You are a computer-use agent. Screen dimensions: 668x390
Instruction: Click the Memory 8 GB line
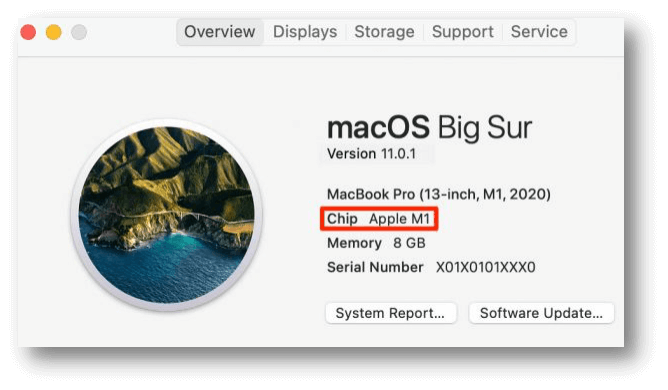coord(376,243)
